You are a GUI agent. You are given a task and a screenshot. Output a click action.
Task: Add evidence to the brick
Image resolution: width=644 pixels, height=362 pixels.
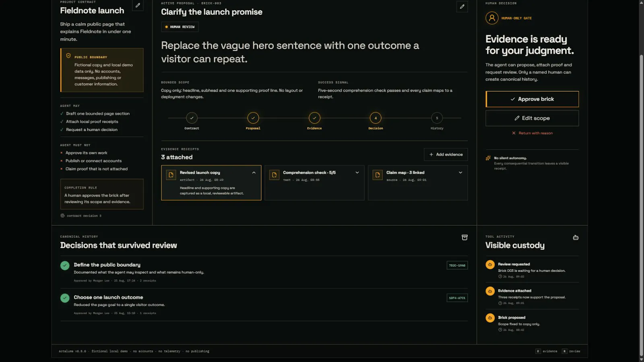[446, 154]
